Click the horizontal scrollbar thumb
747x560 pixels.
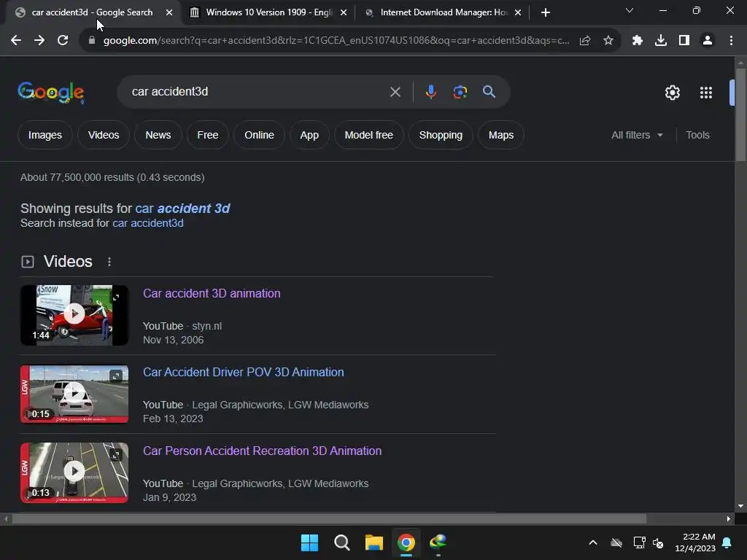point(329,519)
